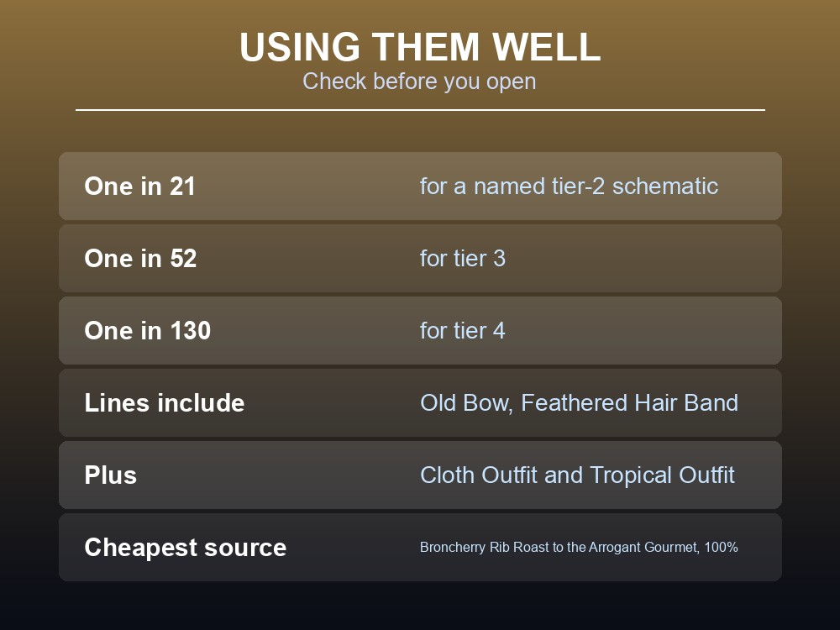Select Cloth Outfit and Tropical Outfit text
The height and width of the screenshot is (630, 840).
tap(578, 475)
